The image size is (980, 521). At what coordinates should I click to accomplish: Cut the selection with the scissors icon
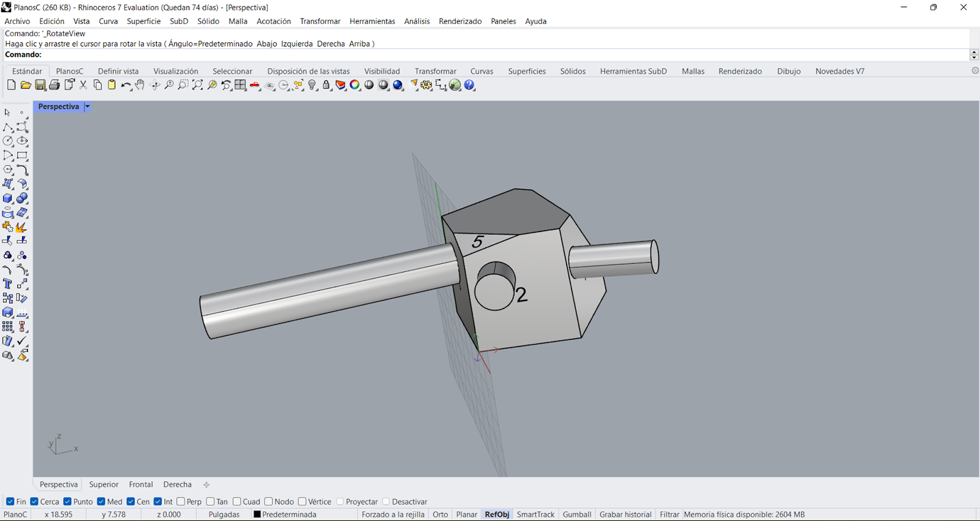(83, 85)
